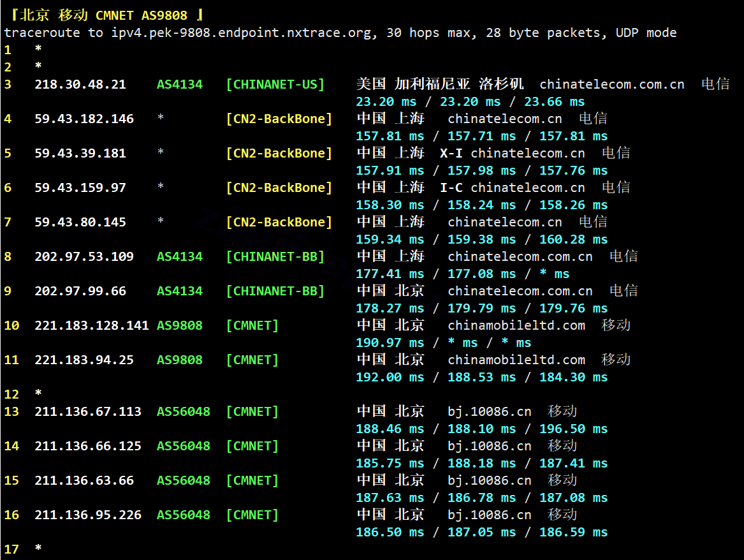This screenshot has height=560, width=744.
Task: Click the AS56048 label on hop 16
Action: [x=183, y=515]
